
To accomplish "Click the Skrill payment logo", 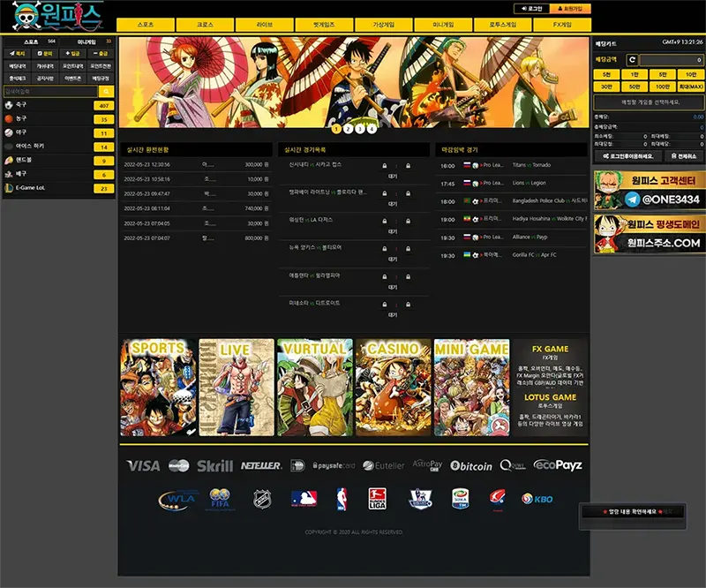I will pos(215,466).
